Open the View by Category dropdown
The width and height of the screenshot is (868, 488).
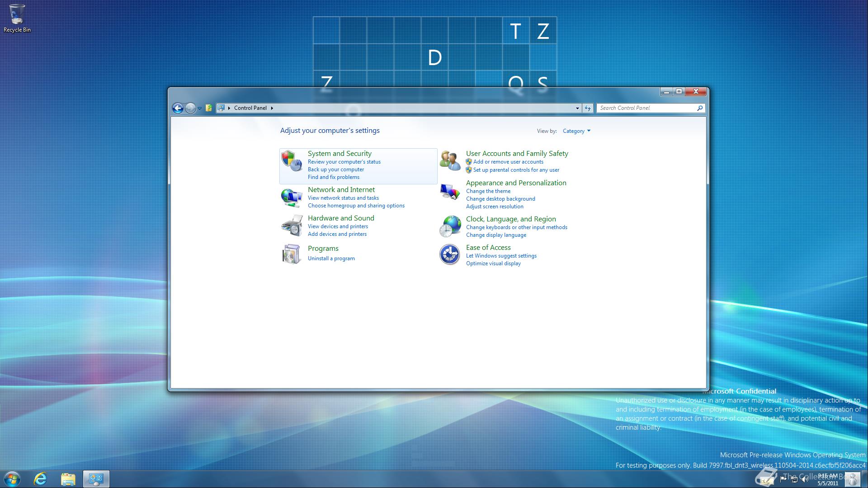click(576, 131)
